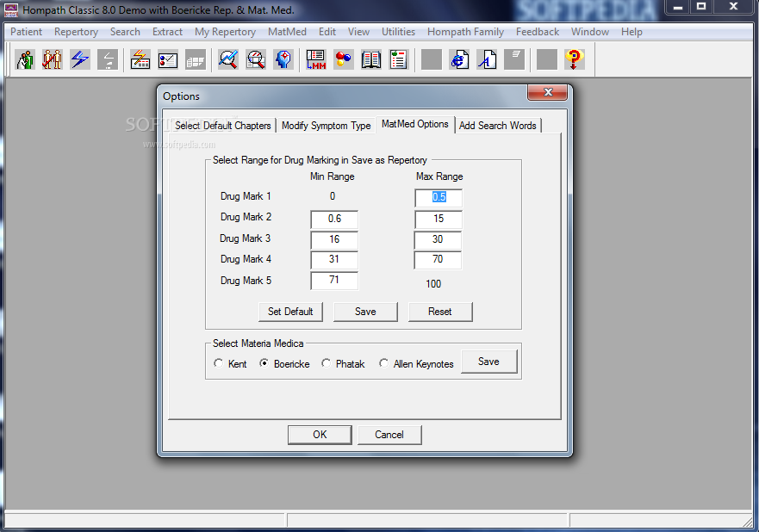The height and width of the screenshot is (532, 759).
Task: Click Drug Mark 4 min range field
Action: 334,260
